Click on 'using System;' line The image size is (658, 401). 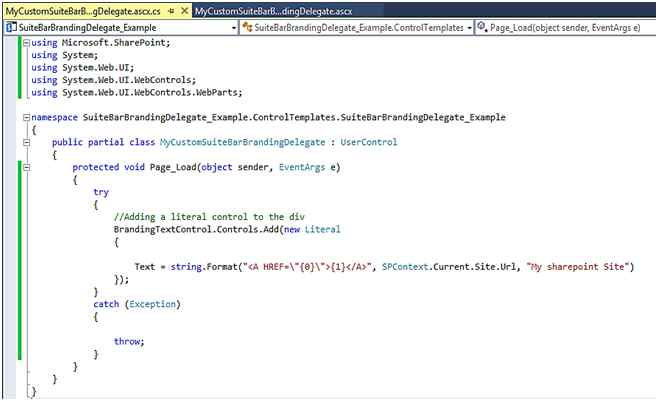pyautogui.click(x=65, y=55)
